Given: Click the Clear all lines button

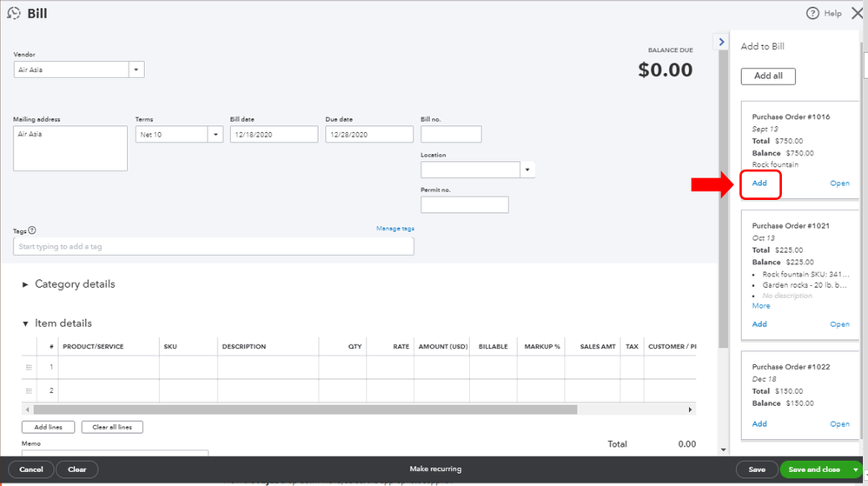Looking at the screenshot, I should 112,427.
